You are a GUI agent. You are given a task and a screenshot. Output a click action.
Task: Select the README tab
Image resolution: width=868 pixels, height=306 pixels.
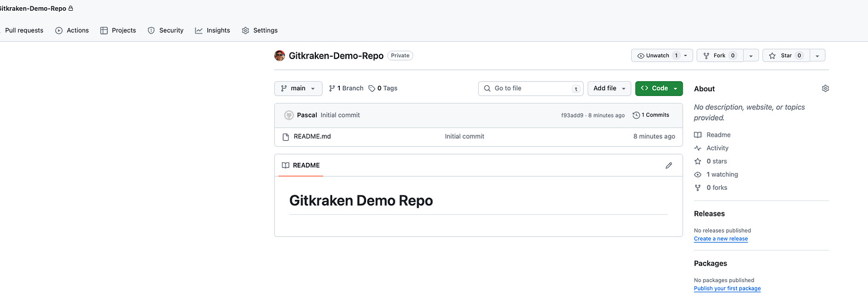[300, 165]
